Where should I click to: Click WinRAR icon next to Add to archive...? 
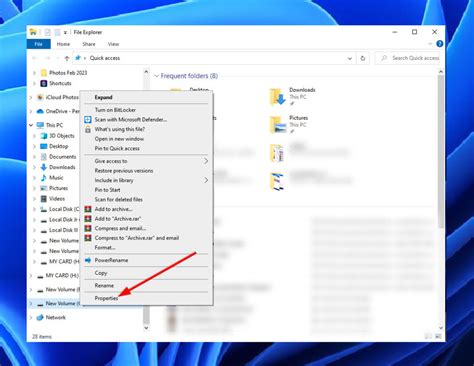[88, 209]
